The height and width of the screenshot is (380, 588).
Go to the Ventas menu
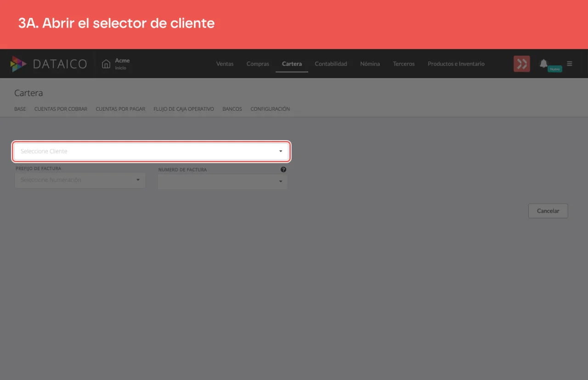pos(225,64)
